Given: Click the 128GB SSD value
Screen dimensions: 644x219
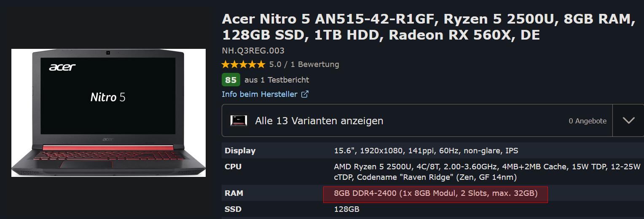Looking at the screenshot, I should (x=346, y=209).
